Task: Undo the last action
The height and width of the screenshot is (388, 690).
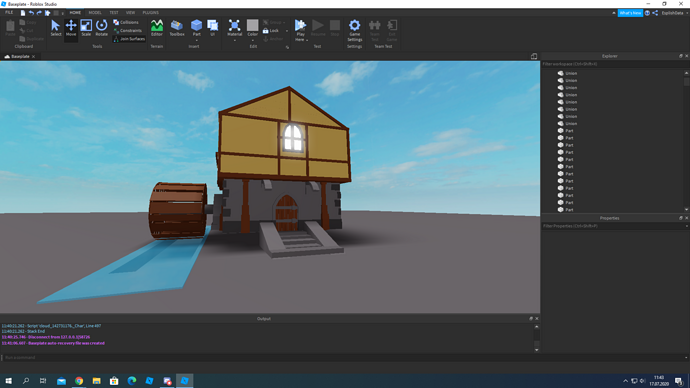Action: pos(31,13)
